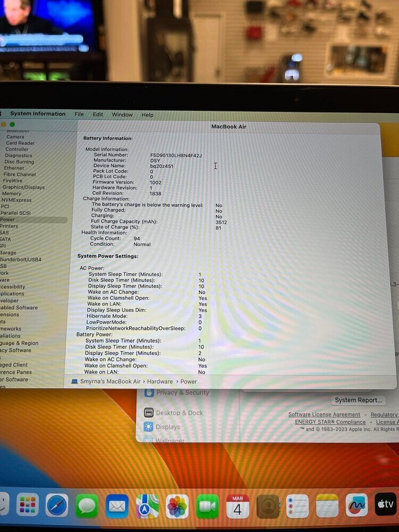Select Camera in the sidebar
399x532 pixels.
[15, 137]
